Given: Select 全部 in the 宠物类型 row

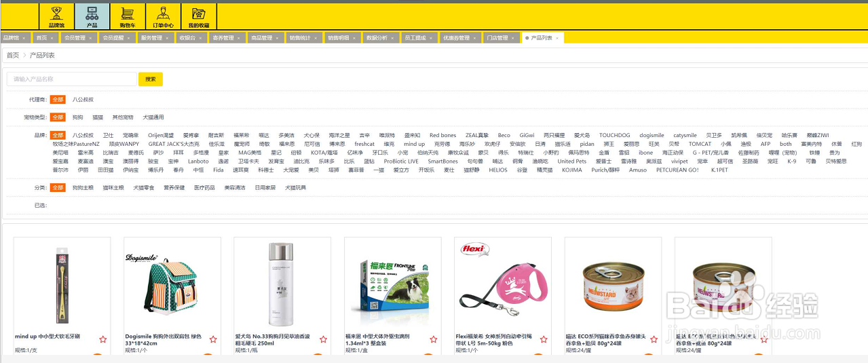Looking at the screenshot, I should pyautogui.click(x=58, y=117).
